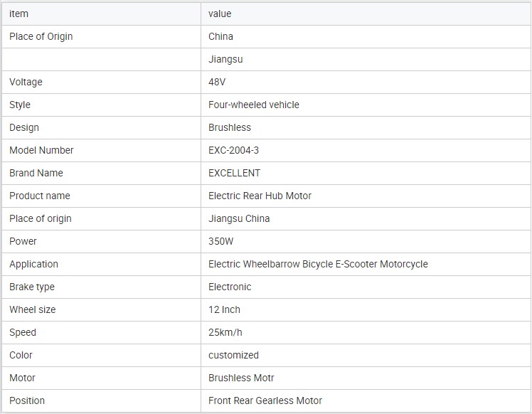Click the '48V' value

pos(217,82)
